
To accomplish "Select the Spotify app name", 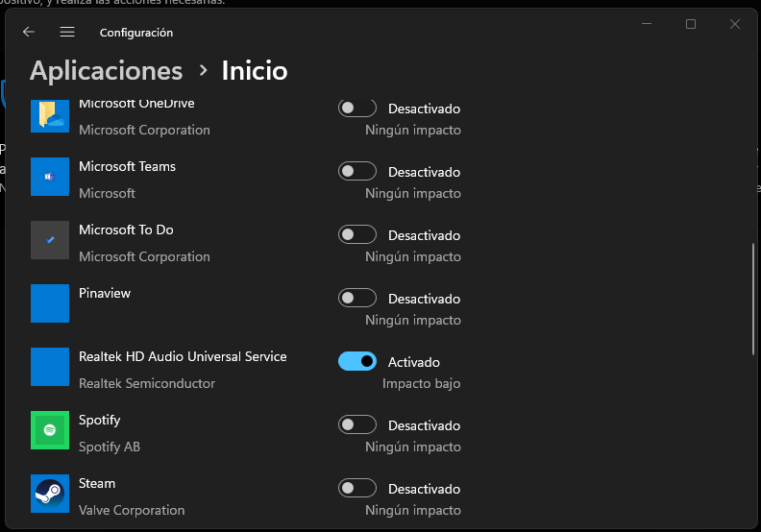I will (100, 421).
